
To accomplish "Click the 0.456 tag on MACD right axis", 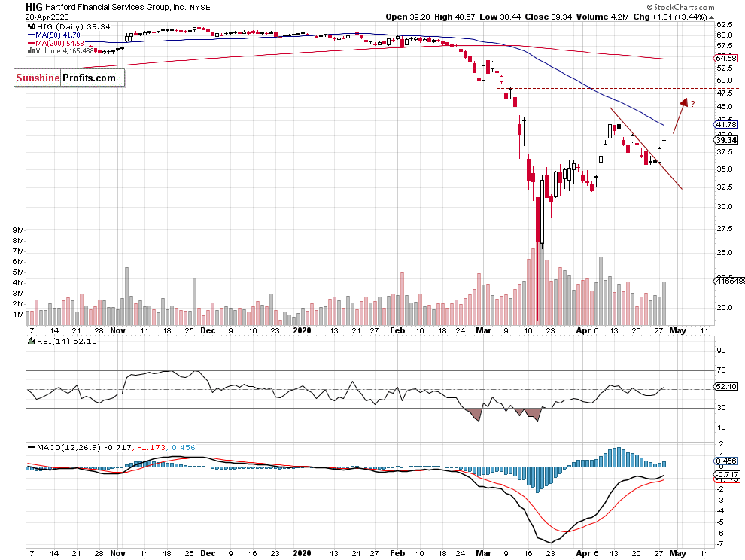I will click(726, 461).
